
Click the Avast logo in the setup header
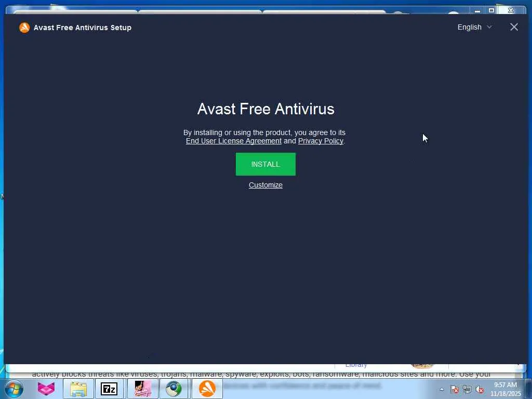pos(24,28)
